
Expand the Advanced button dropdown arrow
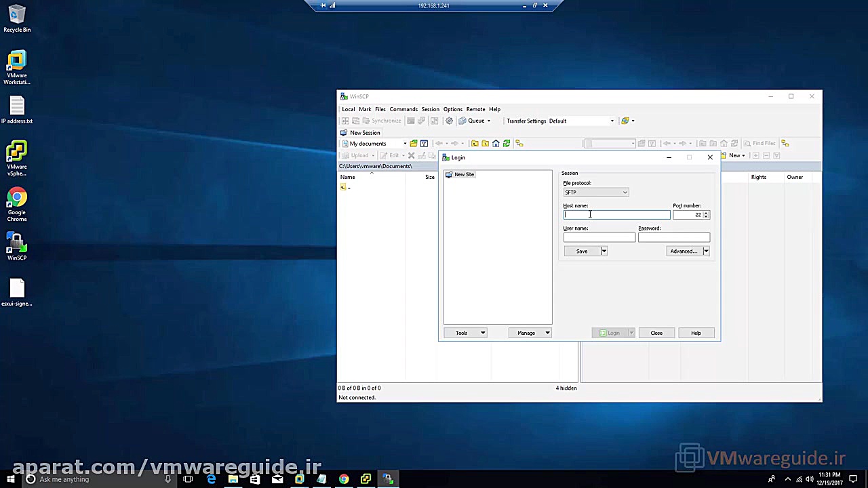[x=705, y=251]
